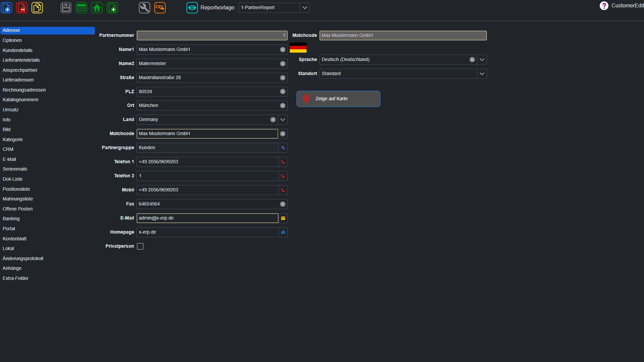Viewport: 644px width, 362px height.
Task: Clear the Sprache selection with X icon
Action: [x=472, y=60]
